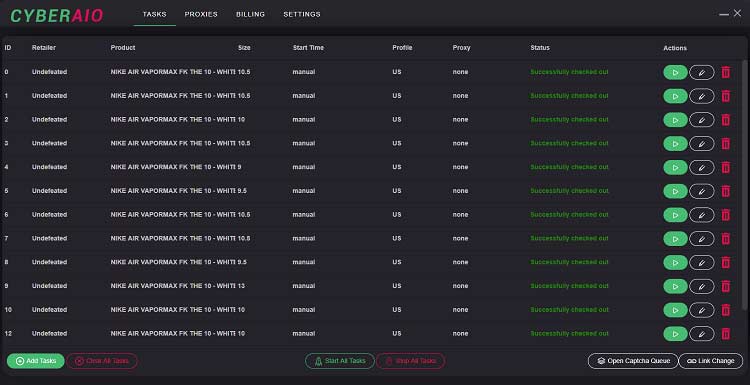Image resolution: width=750 pixels, height=385 pixels.
Task: Edit task 4 size 9 with the pencil
Action: pyautogui.click(x=702, y=167)
